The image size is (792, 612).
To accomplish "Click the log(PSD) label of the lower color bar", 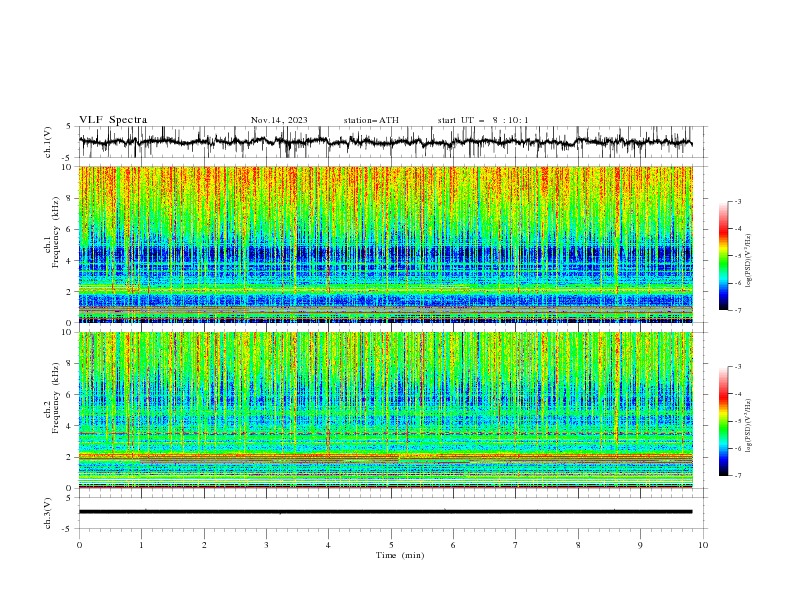I will click(x=749, y=426).
